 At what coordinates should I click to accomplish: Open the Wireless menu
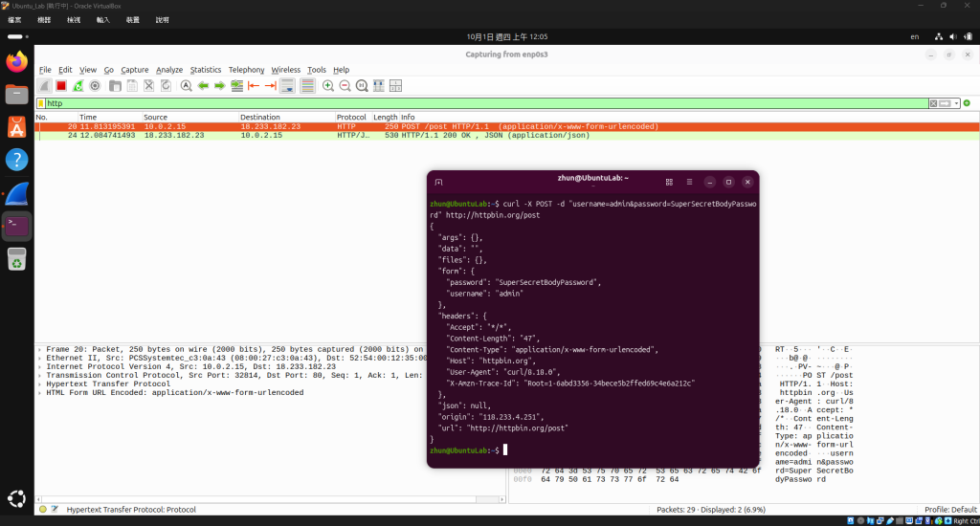[285, 70]
